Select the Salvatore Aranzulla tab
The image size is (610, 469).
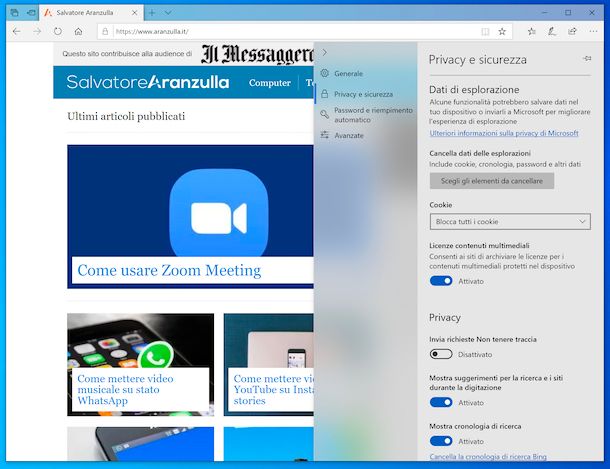pyautogui.click(x=85, y=13)
